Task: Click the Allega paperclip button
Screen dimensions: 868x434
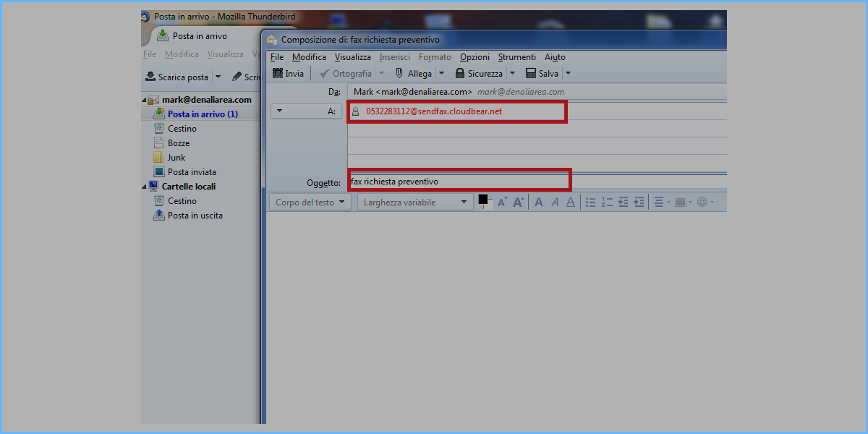Action: click(x=413, y=73)
